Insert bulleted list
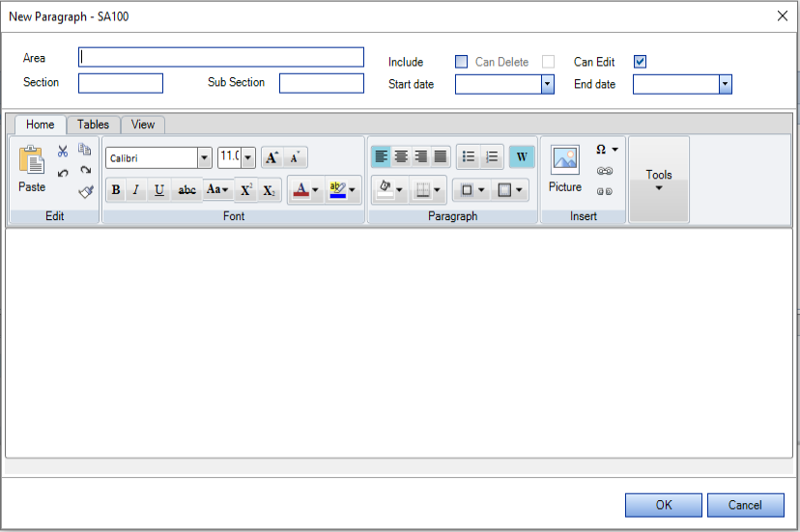 [x=469, y=156]
